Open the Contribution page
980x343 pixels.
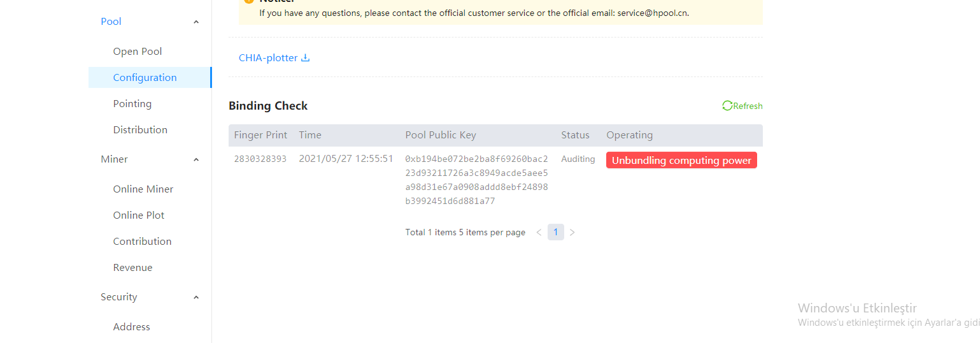click(142, 242)
